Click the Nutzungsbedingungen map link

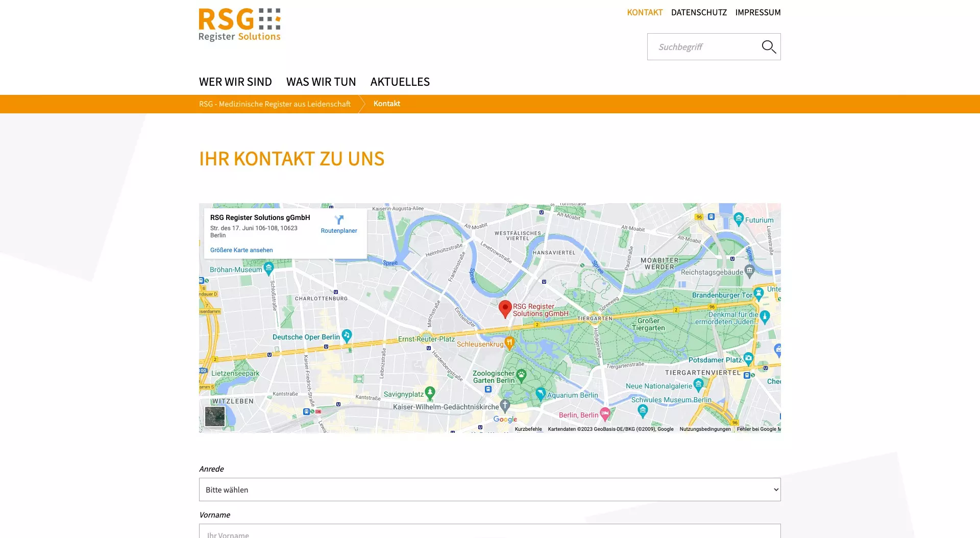[705, 429]
